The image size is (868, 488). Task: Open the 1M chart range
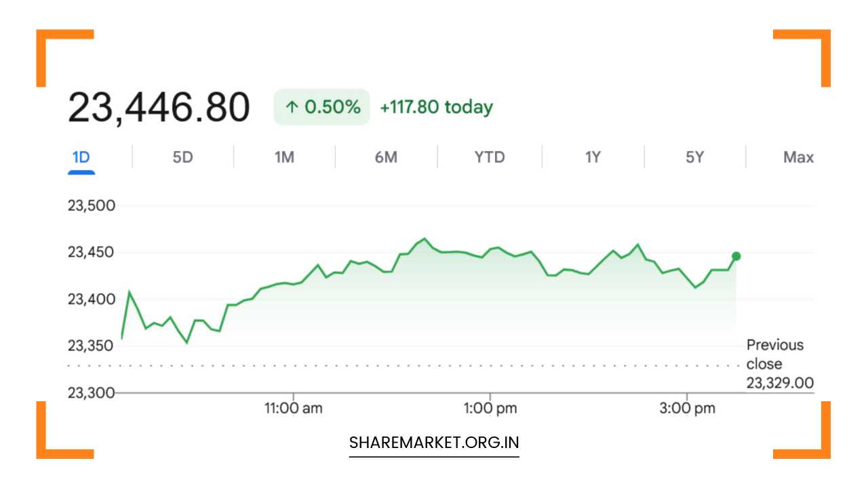(284, 157)
